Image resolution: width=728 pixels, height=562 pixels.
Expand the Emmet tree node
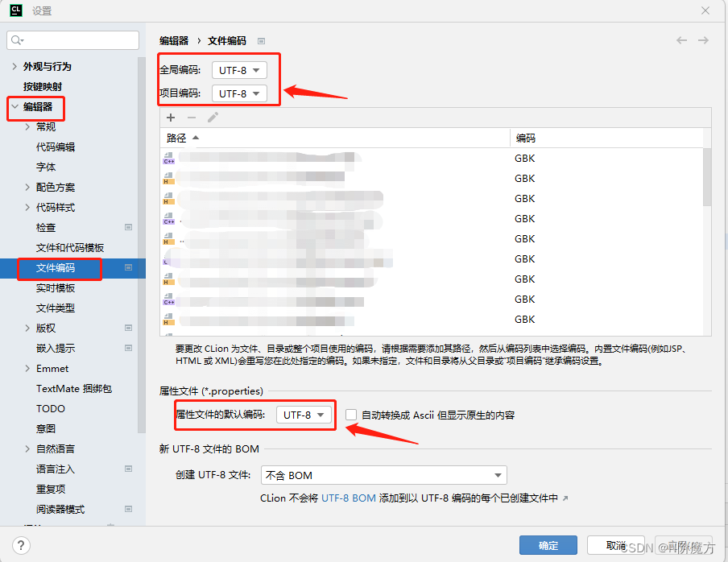(27, 369)
